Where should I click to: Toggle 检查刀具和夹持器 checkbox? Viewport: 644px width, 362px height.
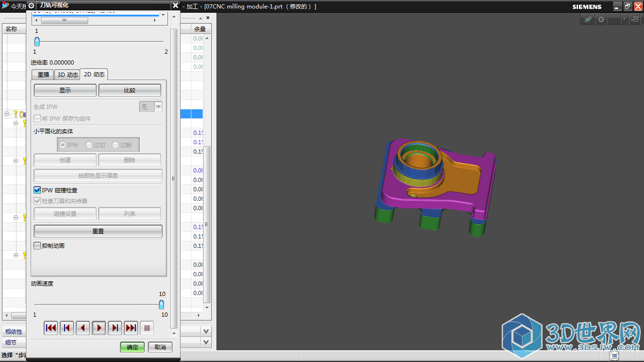coord(37,201)
